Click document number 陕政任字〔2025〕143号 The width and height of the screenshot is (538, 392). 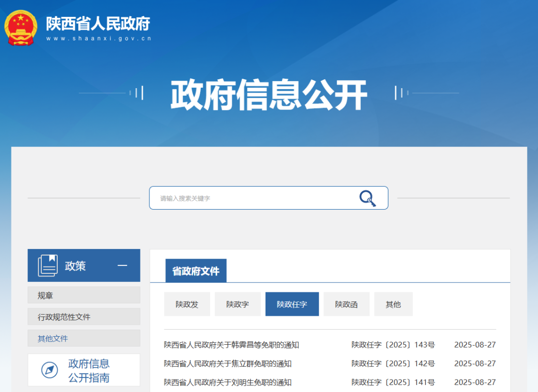coord(393,345)
